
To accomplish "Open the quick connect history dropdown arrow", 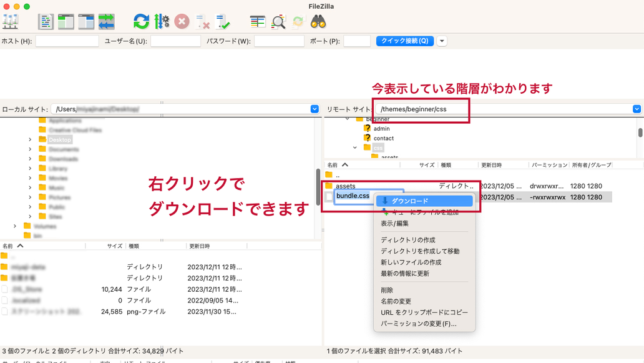I will pos(442,41).
